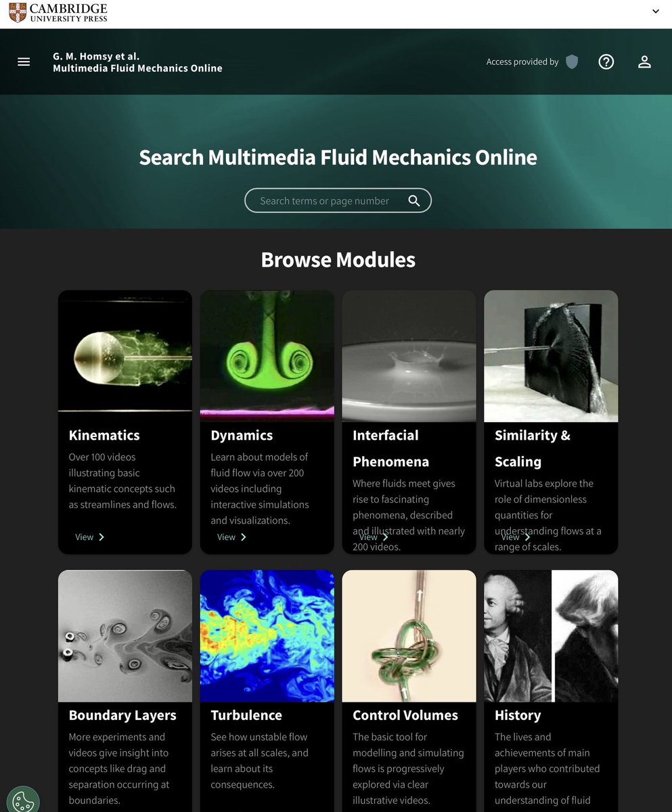Click the help question mark icon

pyautogui.click(x=606, y=62)
